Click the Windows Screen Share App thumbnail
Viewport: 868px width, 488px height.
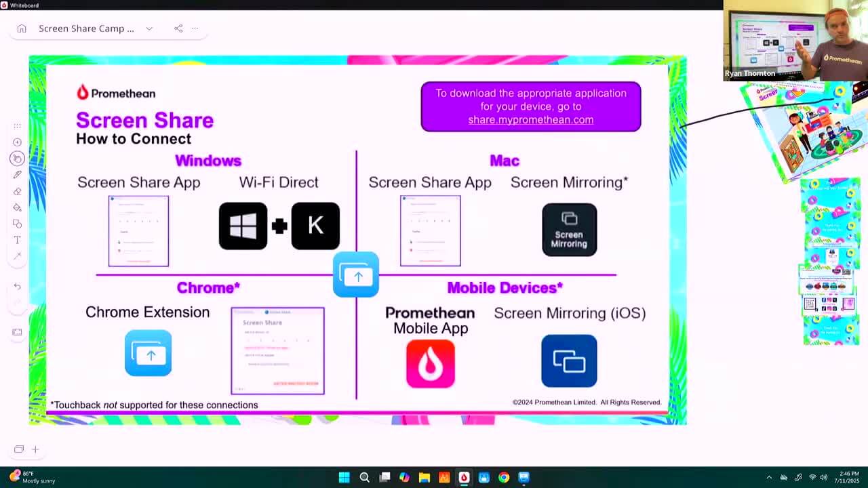[138, 231]
